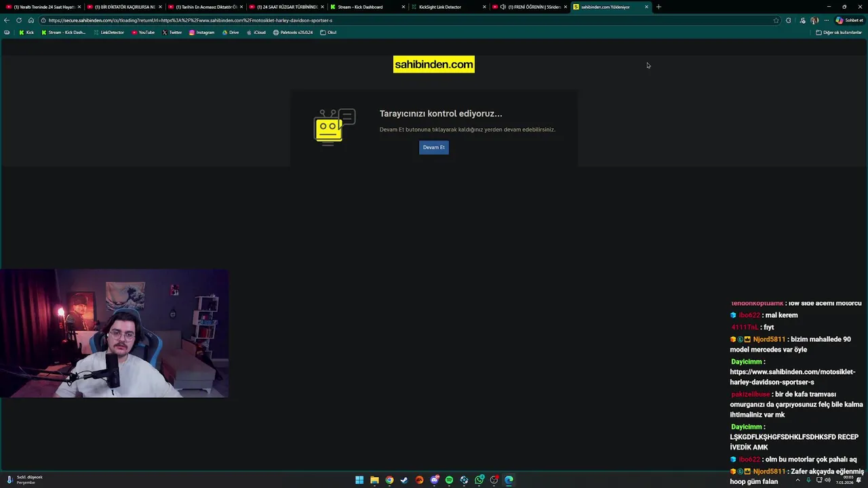The image size is (868, 488).
Task: Go back with the browser back arrow
Action: (7, 20)
